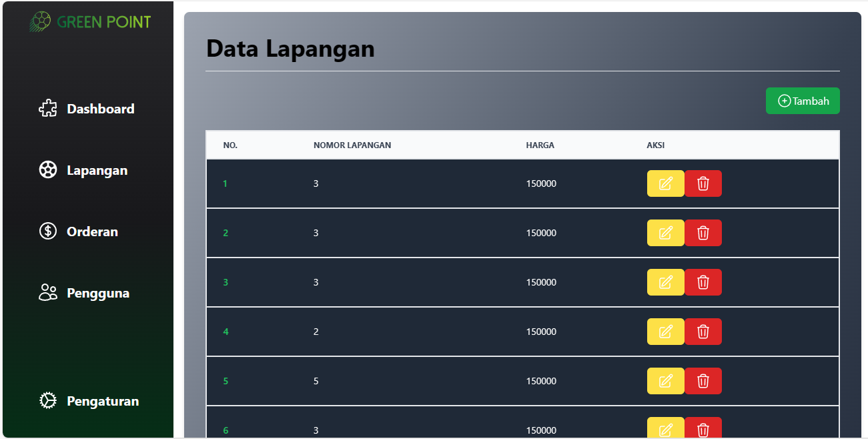The height and width of the screenshot is (439, 868).
Task: Click the NOMOR LAPANGAN column header
Action: click(352, 145)
